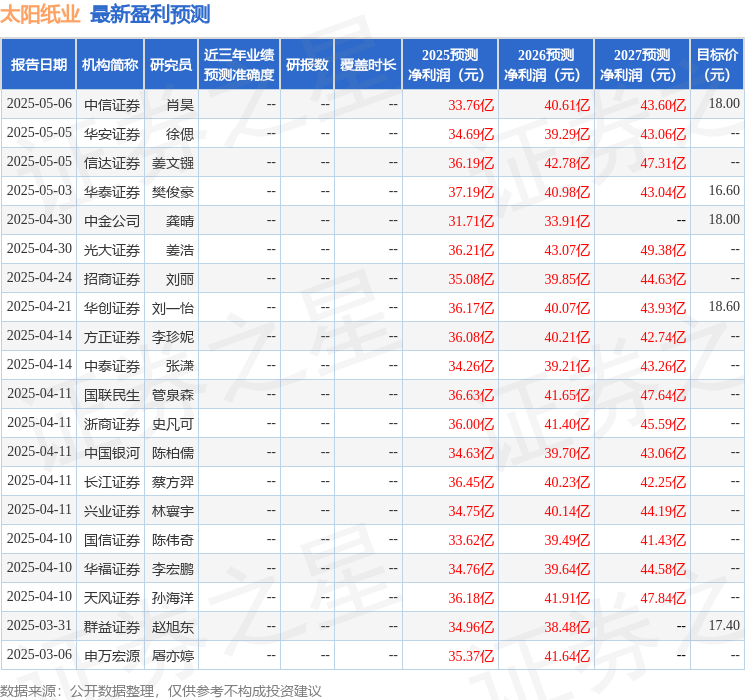Image resolution: width=745 pixels, height=700 pixels.
Task: Select the 华福证券 cell
Action: (x=112, y=569)
